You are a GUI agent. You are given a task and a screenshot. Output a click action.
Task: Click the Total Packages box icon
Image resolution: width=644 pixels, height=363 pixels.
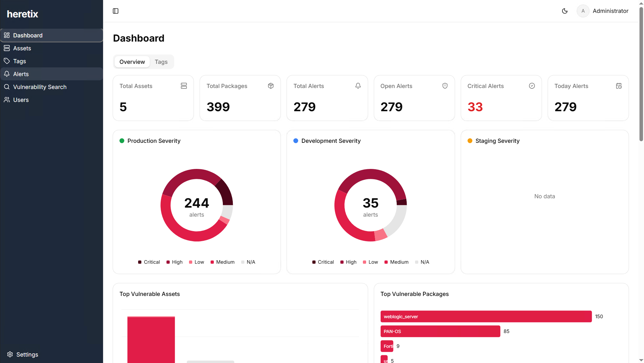tap(271, 86)
